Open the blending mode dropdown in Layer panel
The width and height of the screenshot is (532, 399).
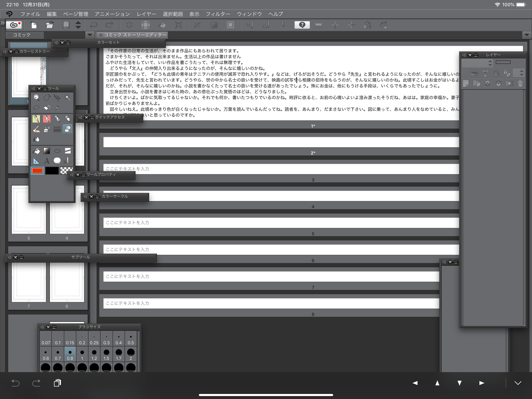click(477, 63)
